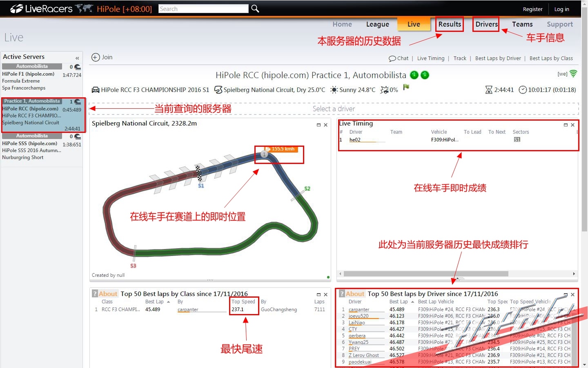Open the Chat panel link

(399, 58)
